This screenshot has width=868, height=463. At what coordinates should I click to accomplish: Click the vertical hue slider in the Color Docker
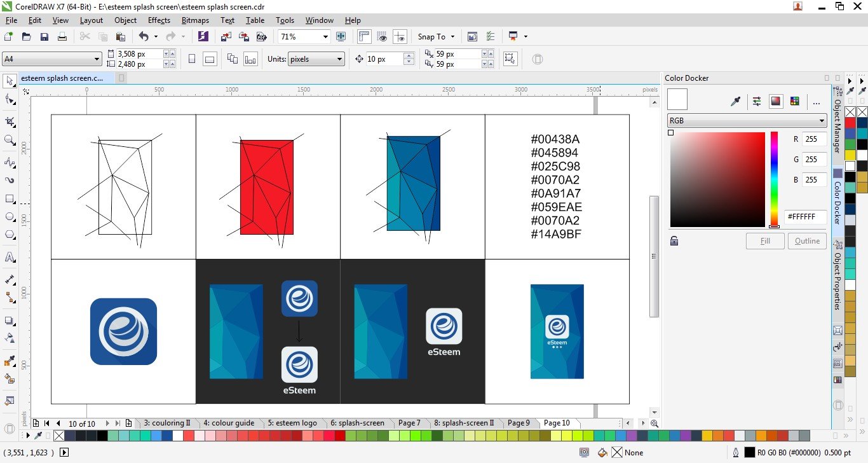[x=774, y=179]
